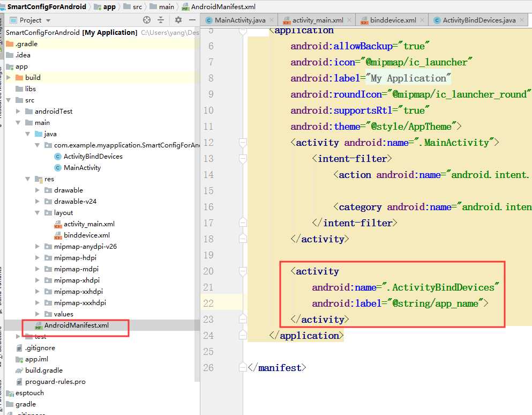Expand the mipmap-anydpi-v26 folder

coord(38,246)
